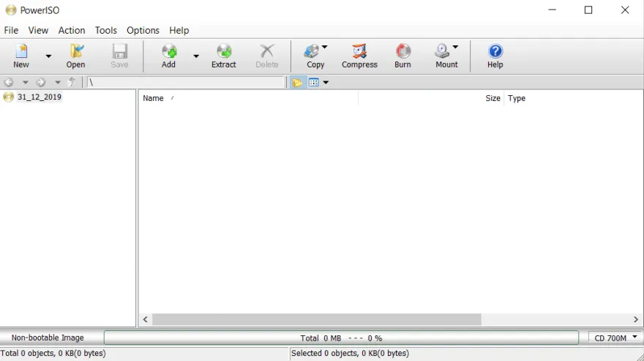
Task: Click the Forward navigation arrow icon
Action: 41,82
